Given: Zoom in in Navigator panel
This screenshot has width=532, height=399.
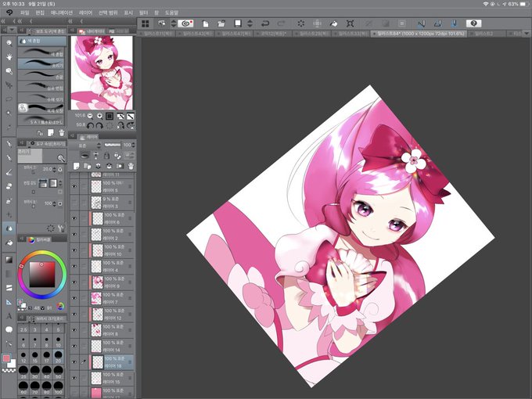Looking at the screenshot, I should (99, 116).
